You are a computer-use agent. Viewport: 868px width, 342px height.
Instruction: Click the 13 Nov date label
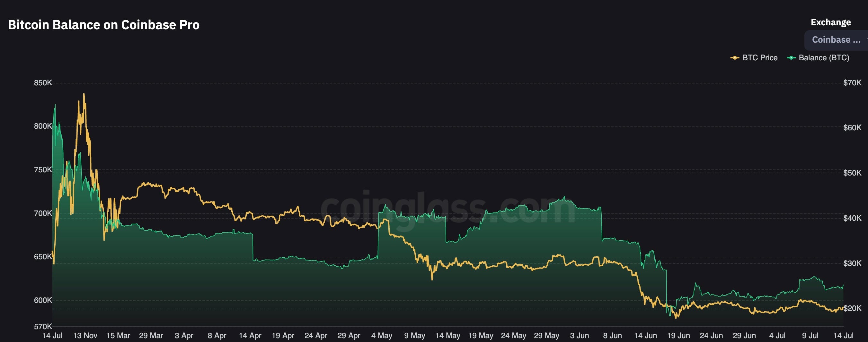pyautogui.click(x=85, y=336)
